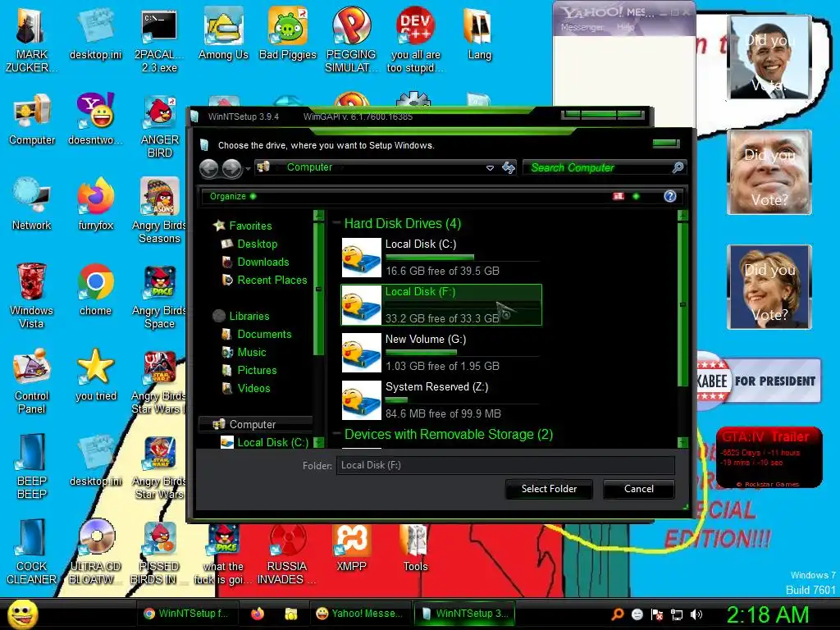The image size is (840, 630).
Task: Open Among Us desktop shortcut
Action: [223, 33]
